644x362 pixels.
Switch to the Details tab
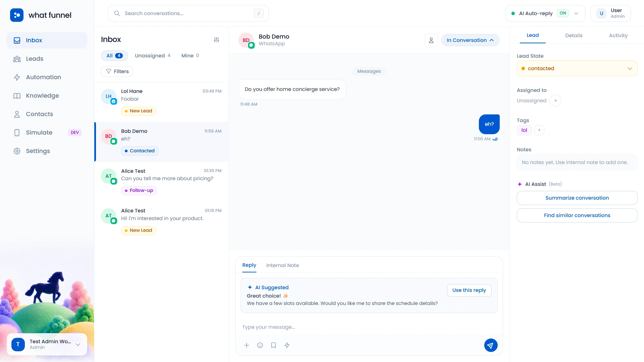[x=574, y=36]
